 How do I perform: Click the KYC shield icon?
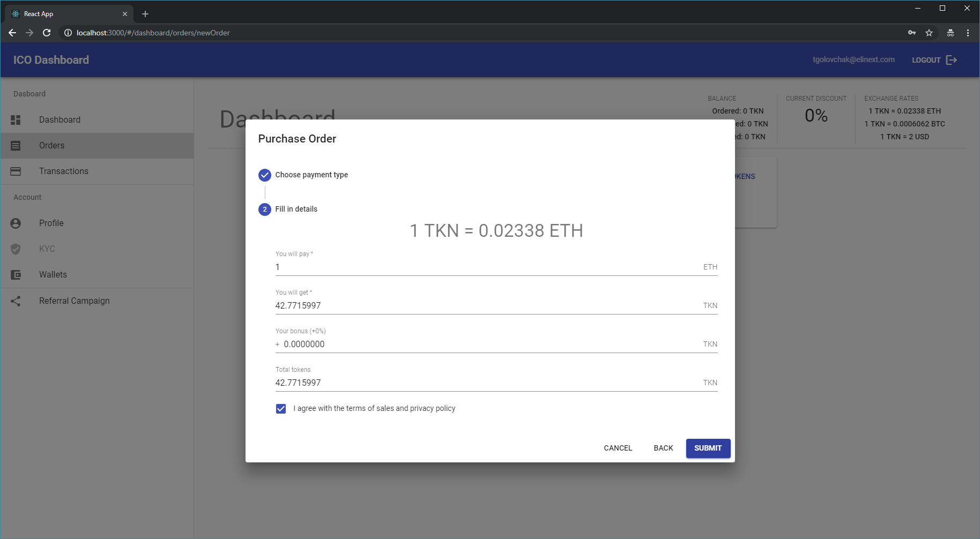16,249
